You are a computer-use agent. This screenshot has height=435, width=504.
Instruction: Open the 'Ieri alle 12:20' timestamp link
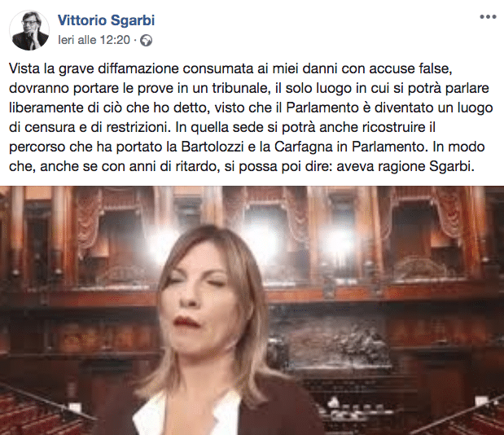pyautogui.click(x=94, y=40)
